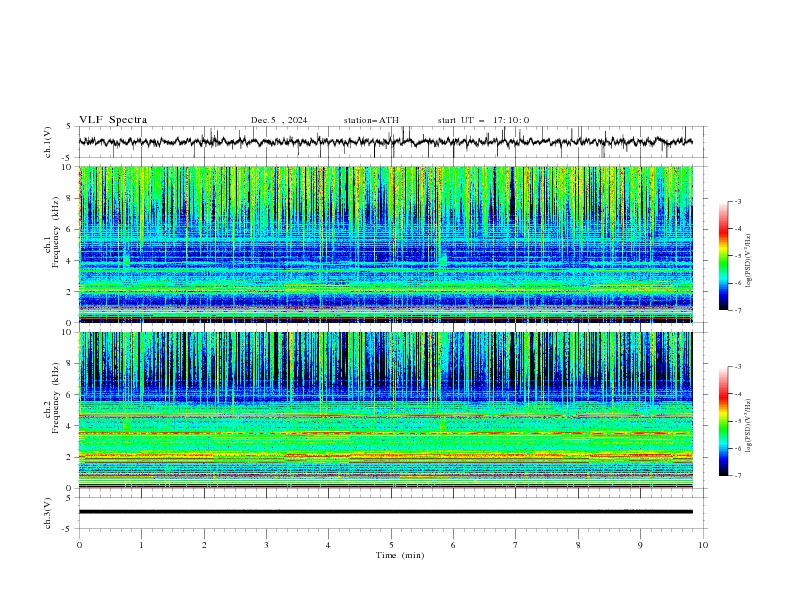Click time-axis tick label "9"
This screenshot has width=792, height=612.
coord(640,545)
